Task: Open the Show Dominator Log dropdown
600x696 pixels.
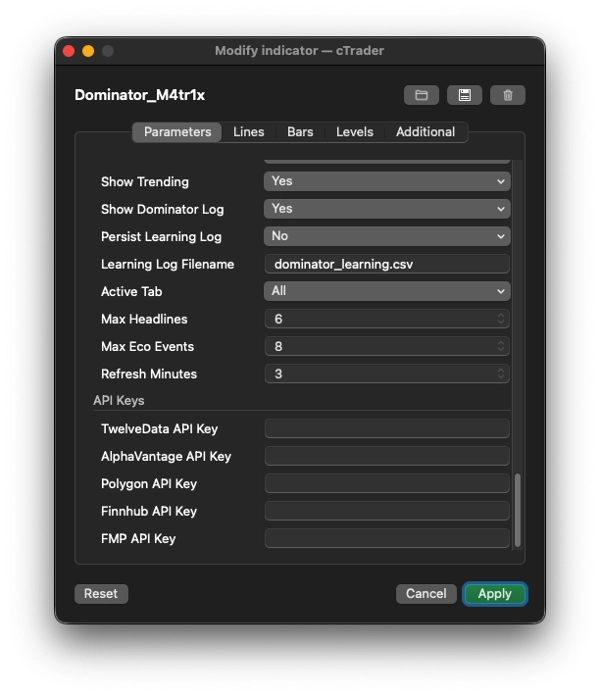Action: tap(387, 209)
